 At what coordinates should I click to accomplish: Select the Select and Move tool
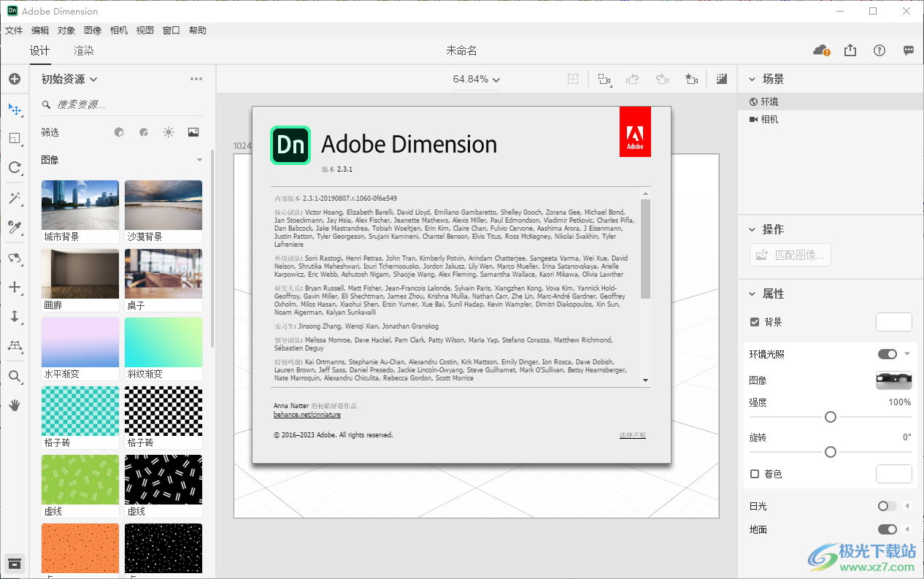[14, 110]
